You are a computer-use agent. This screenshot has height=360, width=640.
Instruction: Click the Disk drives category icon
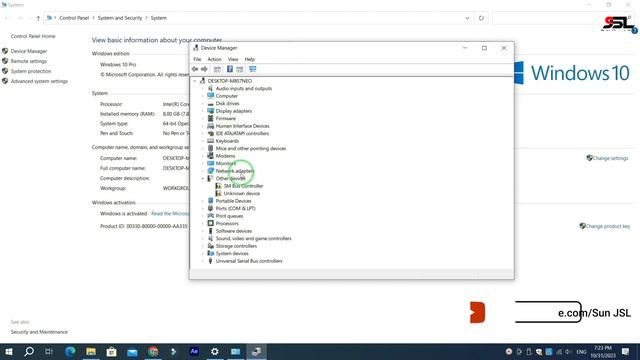(x=210, y=103)
